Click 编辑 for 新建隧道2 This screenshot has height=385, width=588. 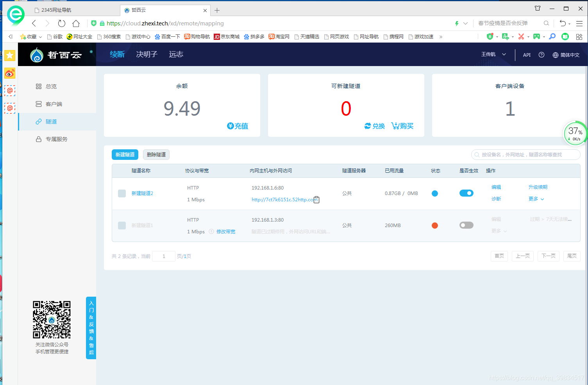pyautogui.click(x=496, y=187)
